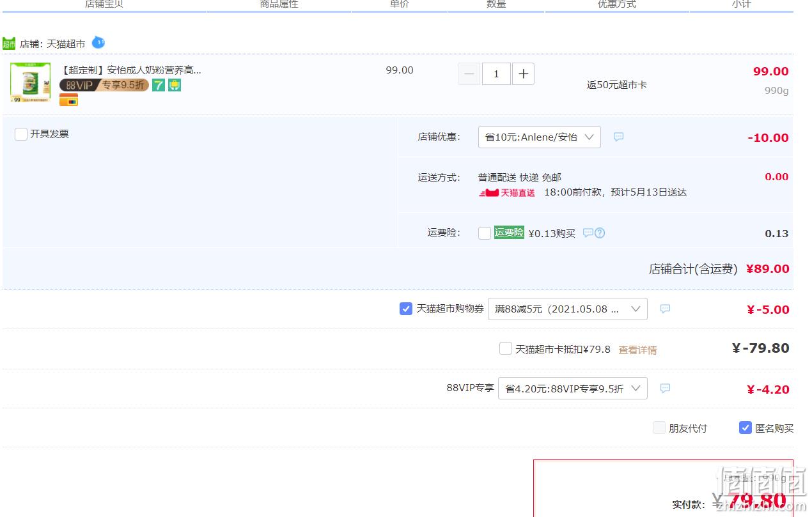Viewport: 812px width, 517px height.
Task: Click the 88VIP 专享9.5折 badge
Action: [x=104, y=85]
